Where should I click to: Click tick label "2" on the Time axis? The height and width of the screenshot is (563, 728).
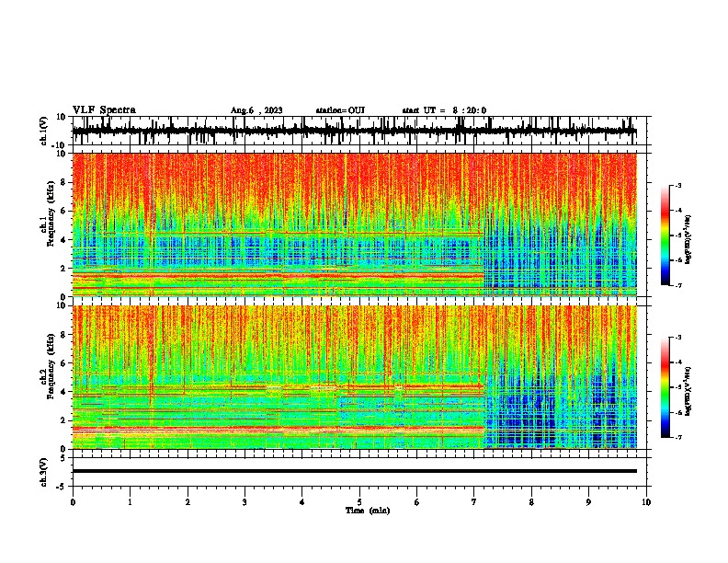click(188, 502)
